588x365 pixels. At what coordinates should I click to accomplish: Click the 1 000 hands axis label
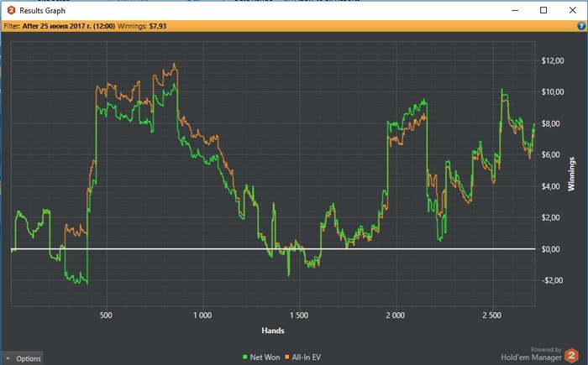[202, 315]
